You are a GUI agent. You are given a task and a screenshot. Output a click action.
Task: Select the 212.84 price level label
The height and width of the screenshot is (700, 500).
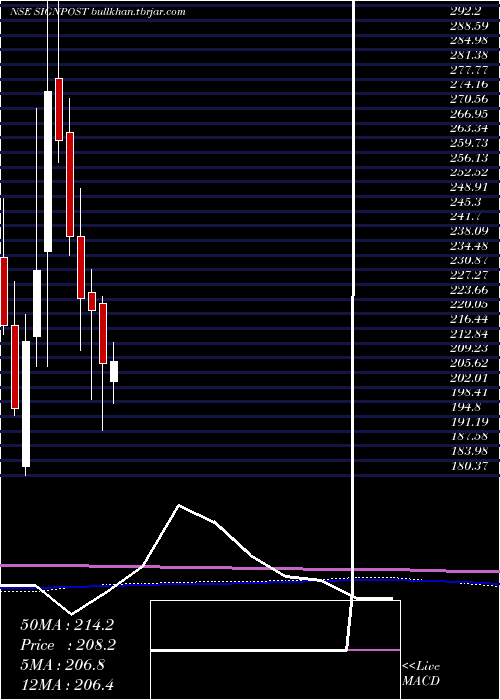point(469,335)
